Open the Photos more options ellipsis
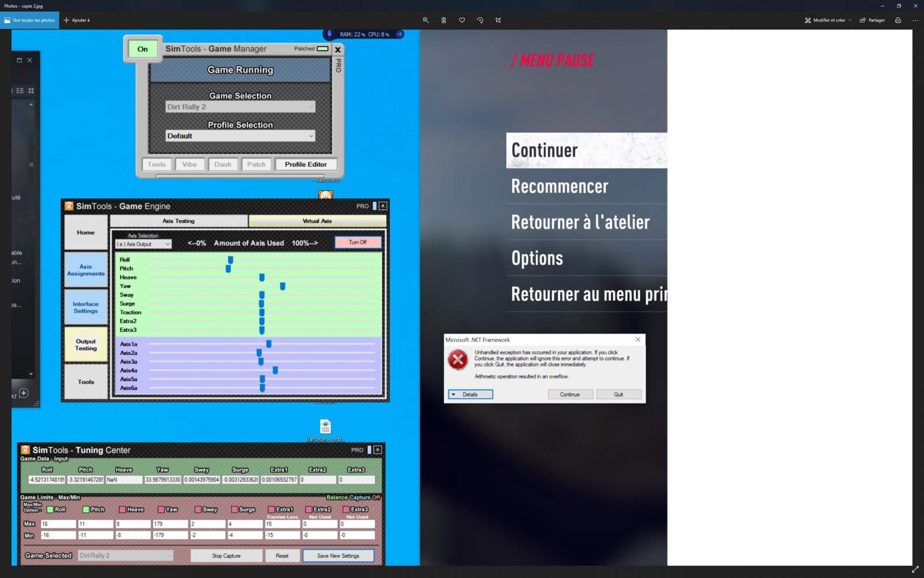 tap(915, 20)
